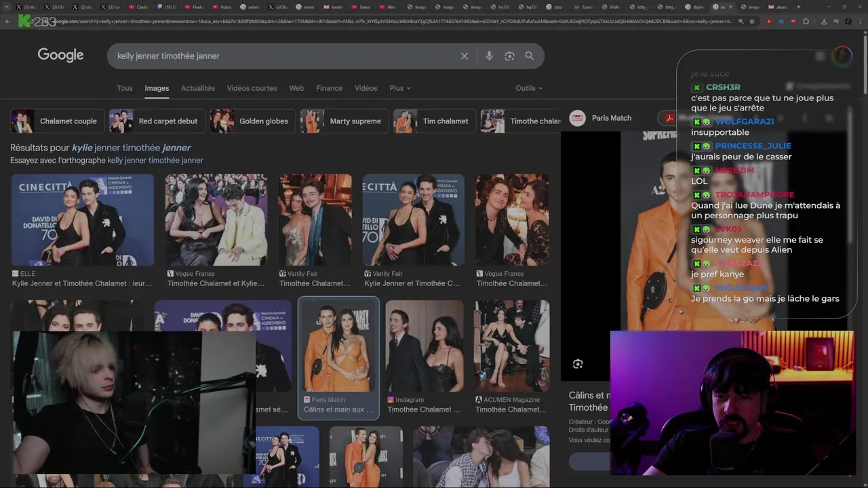Click the Paris Match source name in preview panel

(x=612, y=118)
